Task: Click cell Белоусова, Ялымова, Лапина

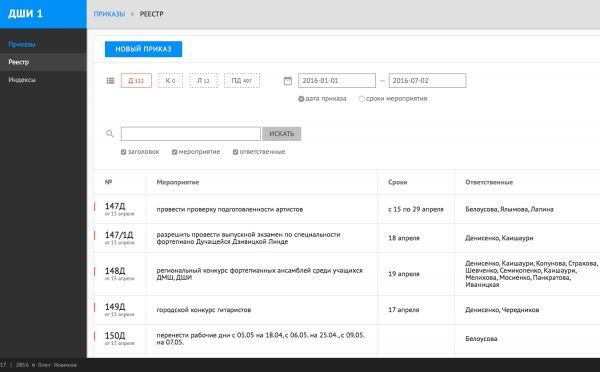Action: click(x=509, y=209)
